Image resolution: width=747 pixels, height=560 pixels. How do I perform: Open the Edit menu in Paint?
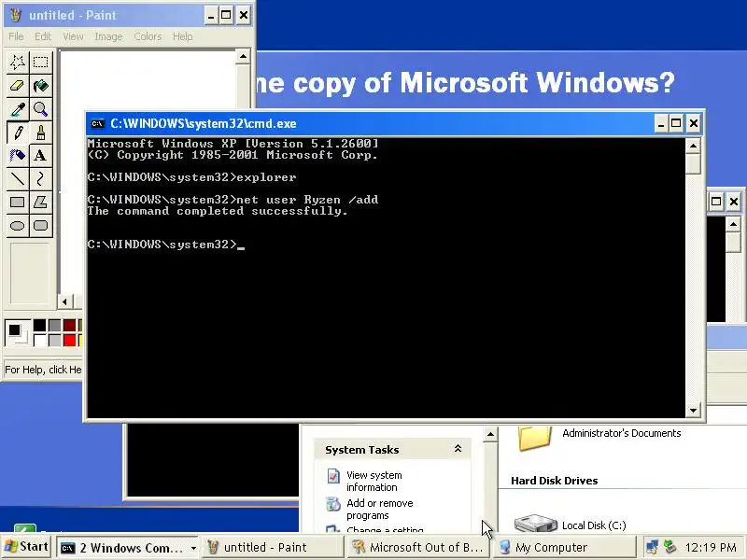click(42, 36)
